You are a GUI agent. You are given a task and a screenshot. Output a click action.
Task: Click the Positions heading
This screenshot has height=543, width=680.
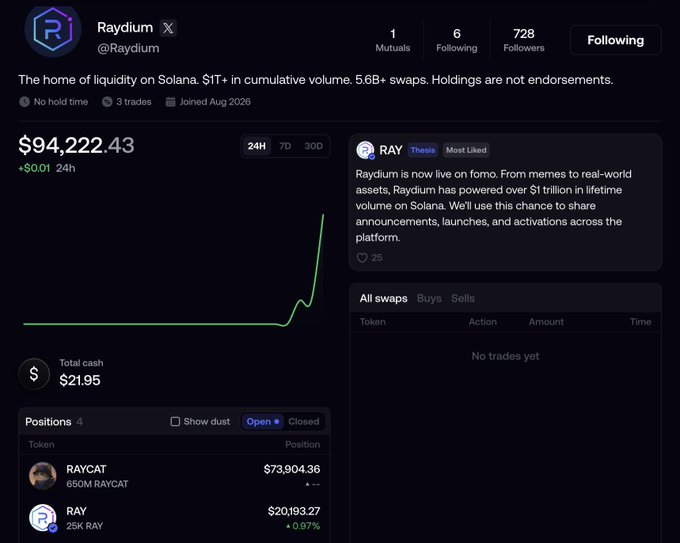pyautogui.click(x=48, y=422)
